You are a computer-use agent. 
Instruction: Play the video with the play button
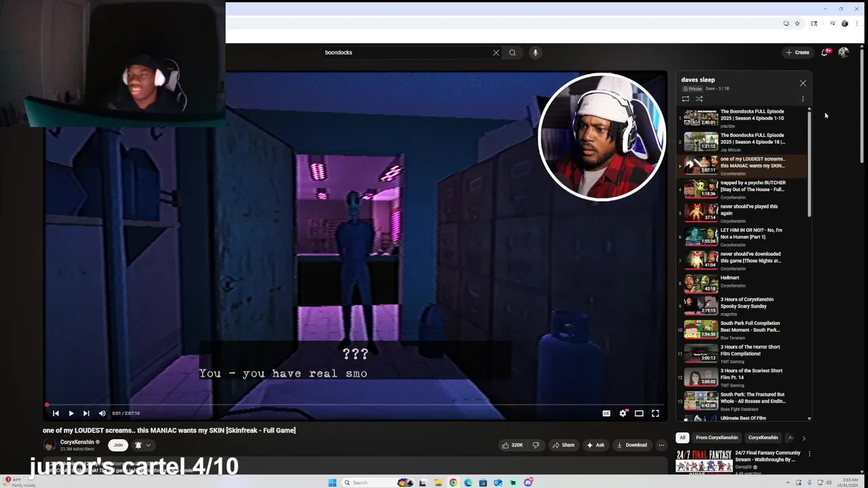point(71,413)
